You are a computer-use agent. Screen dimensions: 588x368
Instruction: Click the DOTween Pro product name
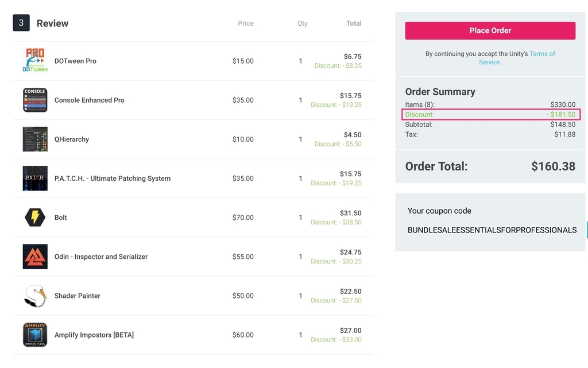click(x=75, y=61)
